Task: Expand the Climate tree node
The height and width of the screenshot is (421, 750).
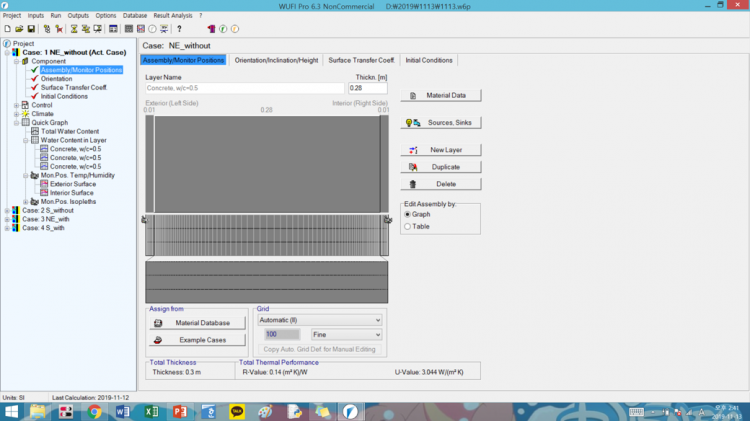Action: click(15, 114)
